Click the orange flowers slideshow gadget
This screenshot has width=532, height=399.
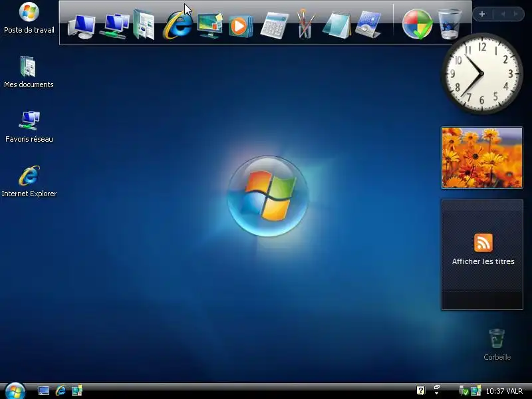click(481, 158)
